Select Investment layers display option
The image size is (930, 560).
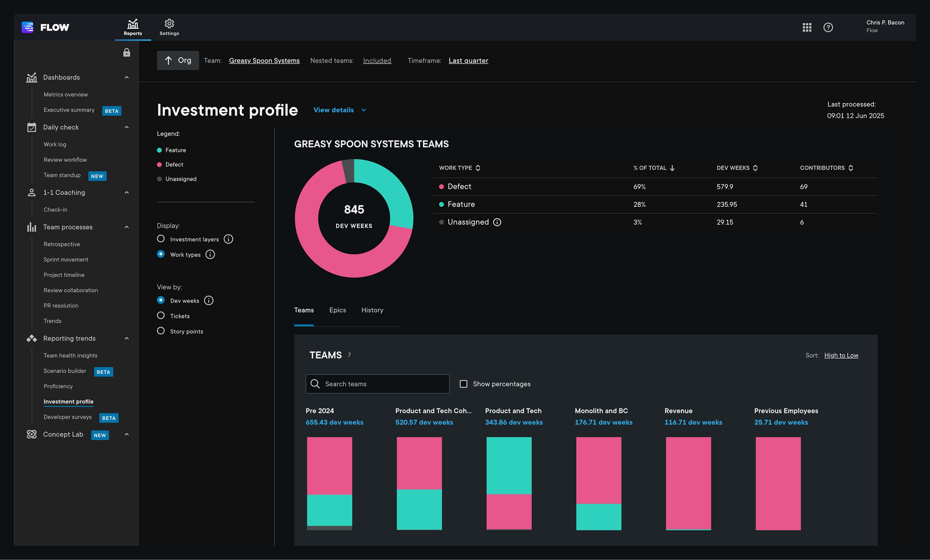point(161,239)
